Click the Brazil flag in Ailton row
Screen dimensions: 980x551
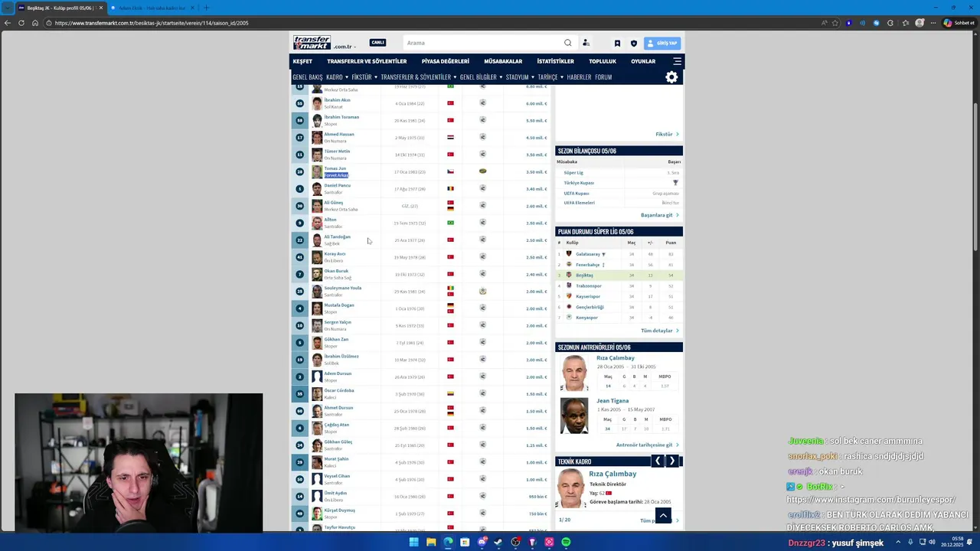(x=450, y=223)
